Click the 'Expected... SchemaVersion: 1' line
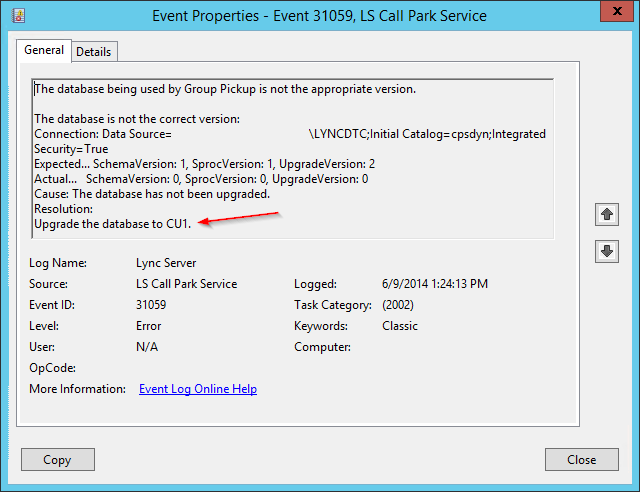Image resolution: width=640 pixels, height=492 pixels. 204,164
